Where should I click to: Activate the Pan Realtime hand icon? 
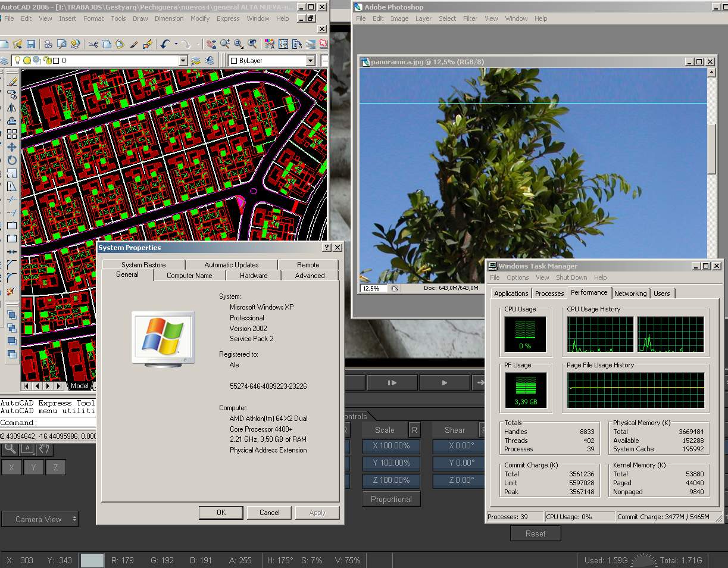(x=211, y=44)
